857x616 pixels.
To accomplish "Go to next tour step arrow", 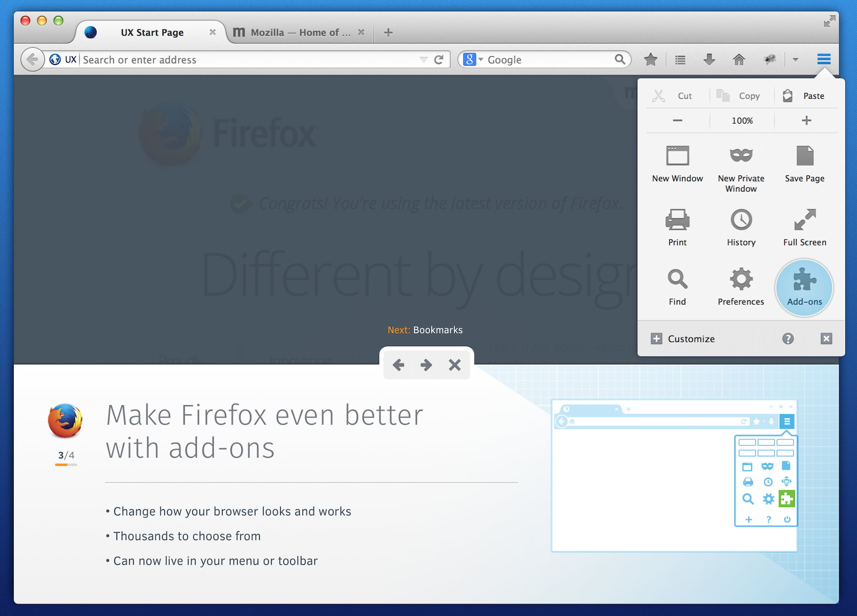I will (426, 365).
